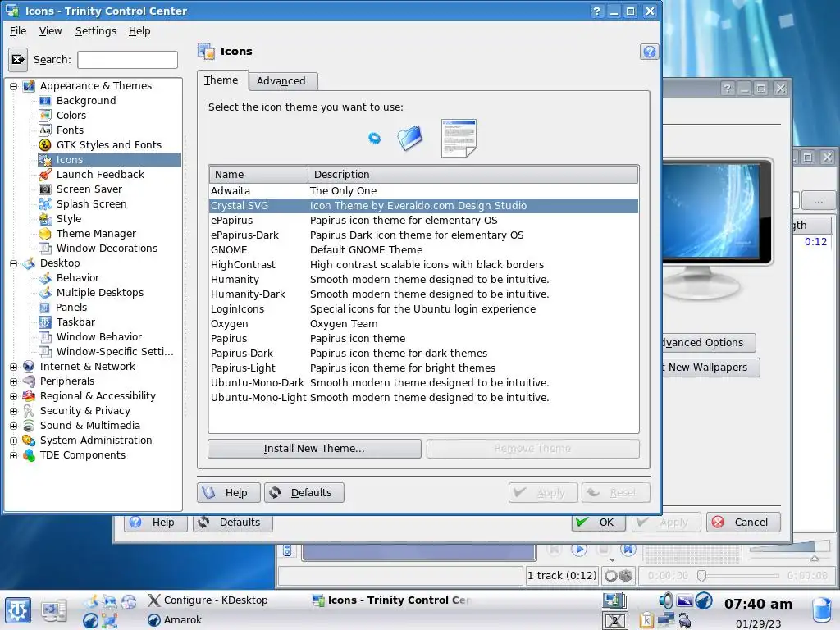Click the search input field
The height and width of the screenshot is (630, 840).
coord(127,59)
